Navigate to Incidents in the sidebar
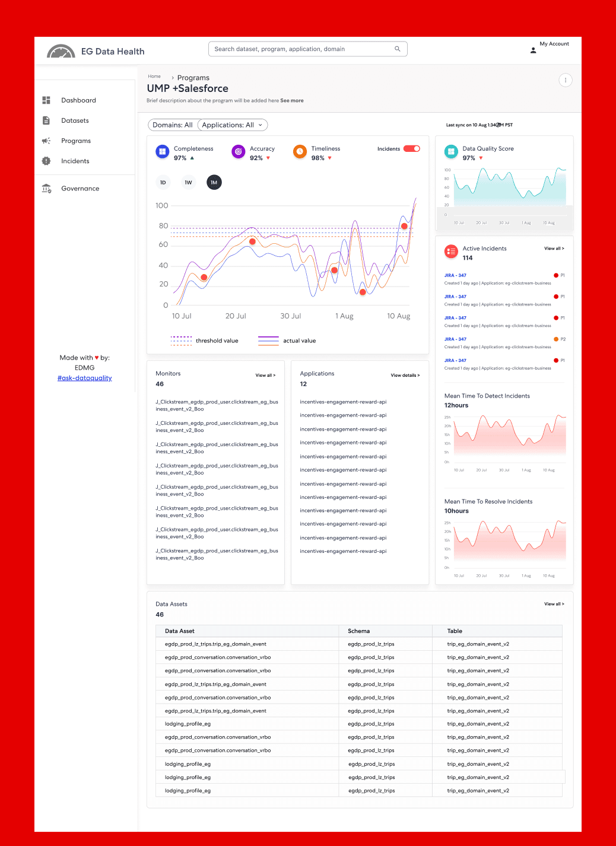The width and height of the screenshot is (616, 846). coord(75,161)
